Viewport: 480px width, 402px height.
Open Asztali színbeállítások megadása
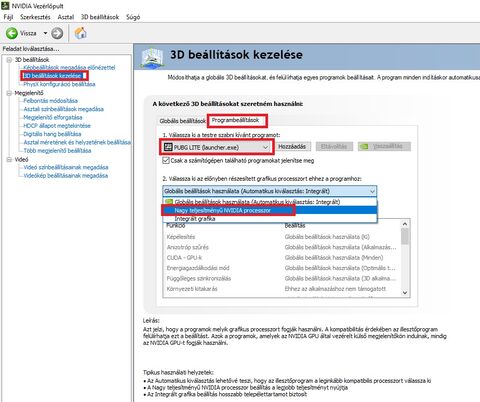pos(63,109)
